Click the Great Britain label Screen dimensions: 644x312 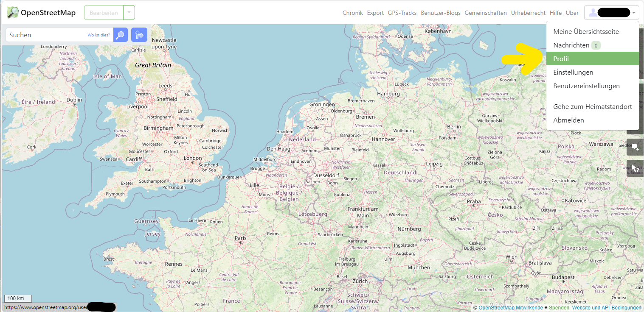pyautogui.click(x=153, y=65)
